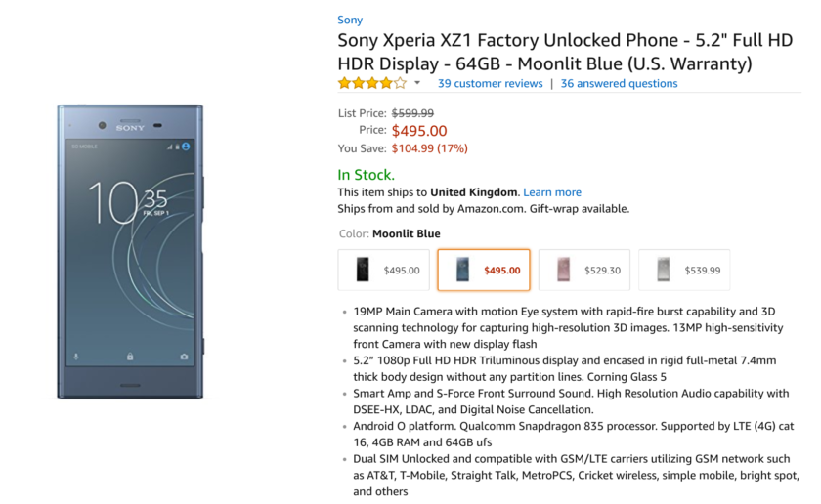821x504 pixels.
Task: Click the star rating icons
Action: [372, 83]
